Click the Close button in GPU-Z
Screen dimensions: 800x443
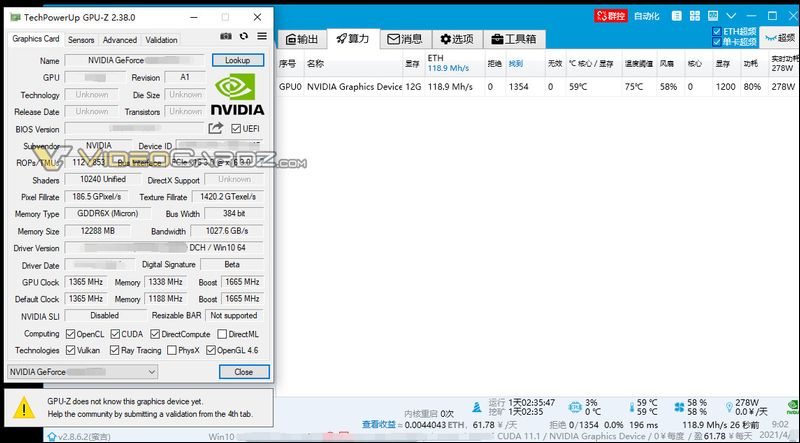pos(244,372)
